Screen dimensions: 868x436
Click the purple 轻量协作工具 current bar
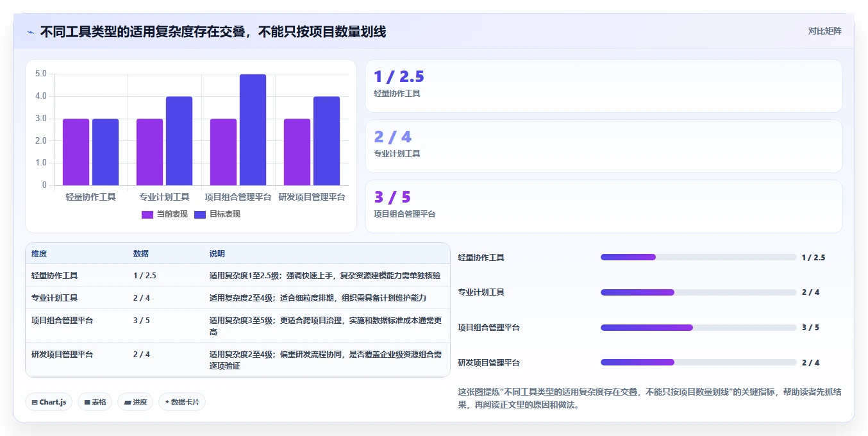click(76, 152)
